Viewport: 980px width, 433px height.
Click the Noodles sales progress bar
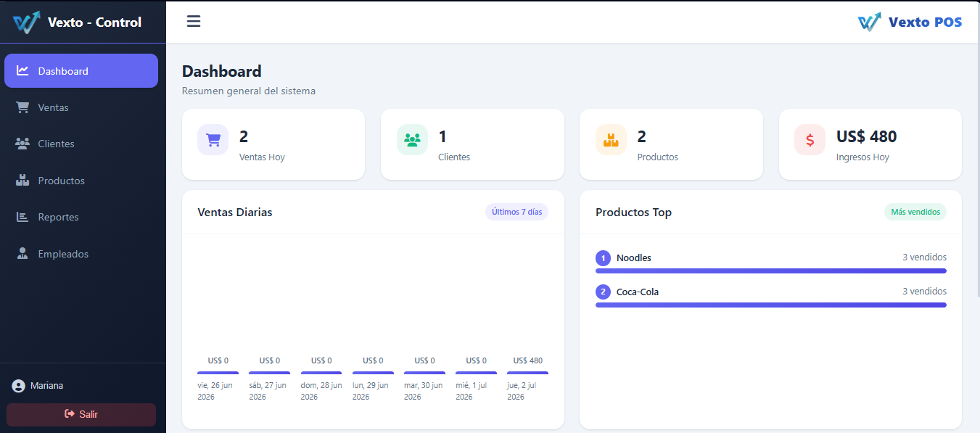pos(771,271)
